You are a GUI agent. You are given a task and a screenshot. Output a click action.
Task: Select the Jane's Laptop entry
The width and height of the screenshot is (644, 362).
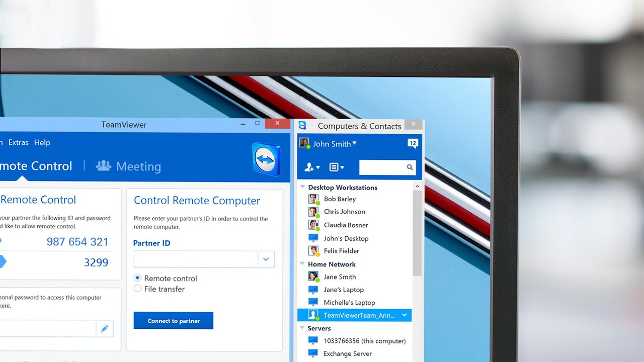pos(344,290)
